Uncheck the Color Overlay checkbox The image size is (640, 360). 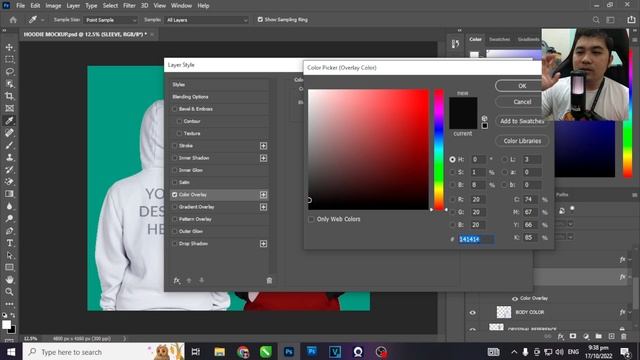(175, 195)
